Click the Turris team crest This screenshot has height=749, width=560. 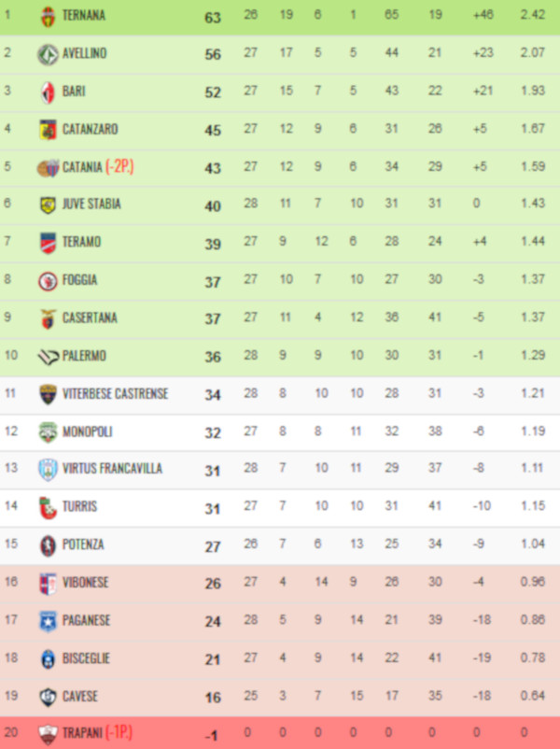click(x=48, y=507)
